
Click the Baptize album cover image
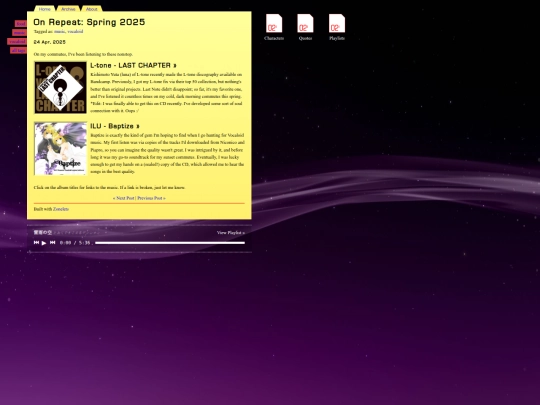pos(60,148)
